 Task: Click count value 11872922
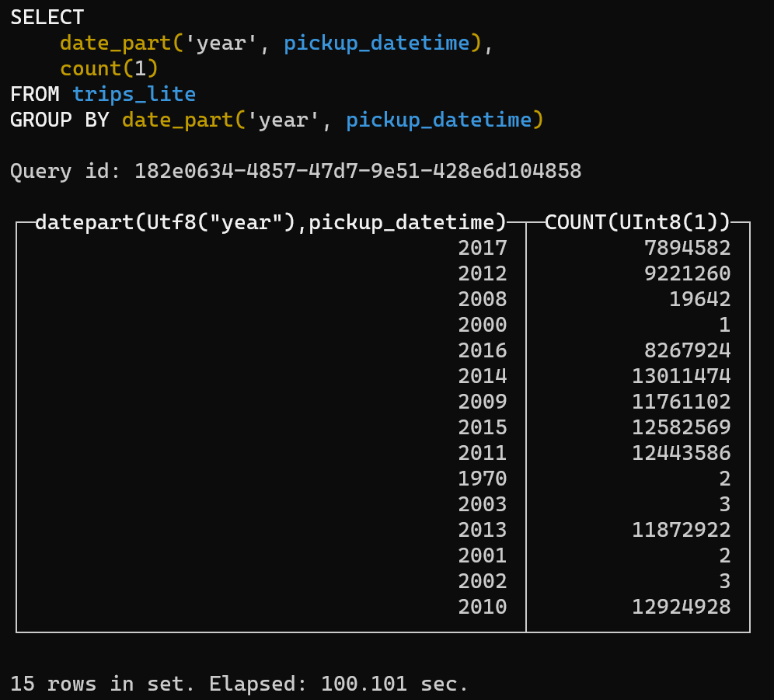point(682,530)
